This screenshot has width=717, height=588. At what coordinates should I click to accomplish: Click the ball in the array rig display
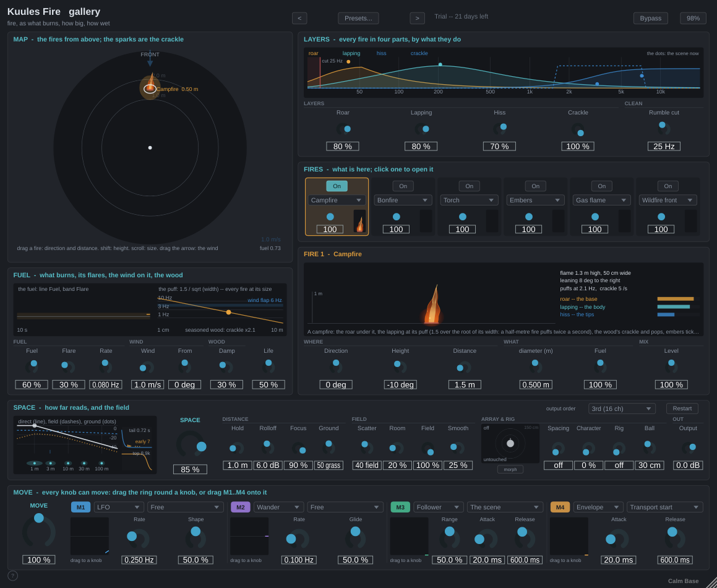tap(510, 443)
